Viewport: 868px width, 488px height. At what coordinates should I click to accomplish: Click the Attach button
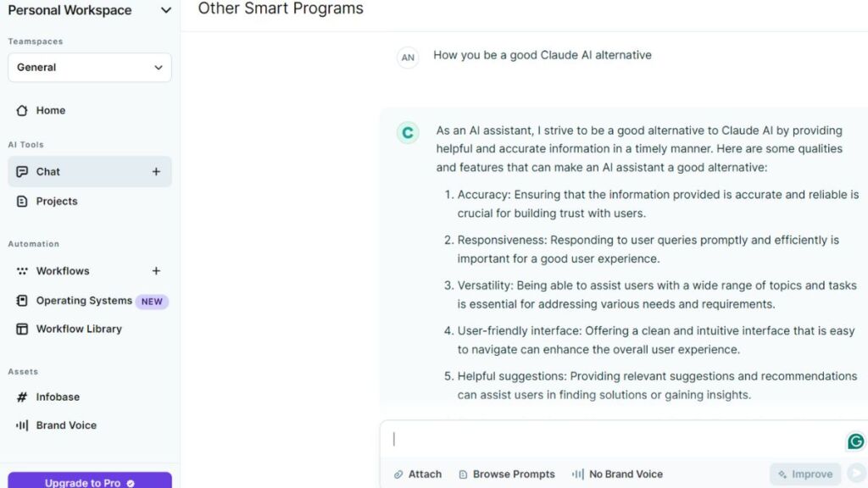coord(418,474)
